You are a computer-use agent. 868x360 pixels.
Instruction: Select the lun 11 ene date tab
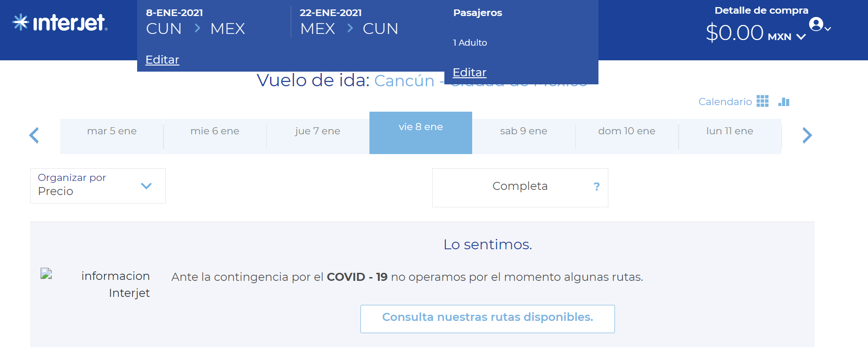coord(729,136)
